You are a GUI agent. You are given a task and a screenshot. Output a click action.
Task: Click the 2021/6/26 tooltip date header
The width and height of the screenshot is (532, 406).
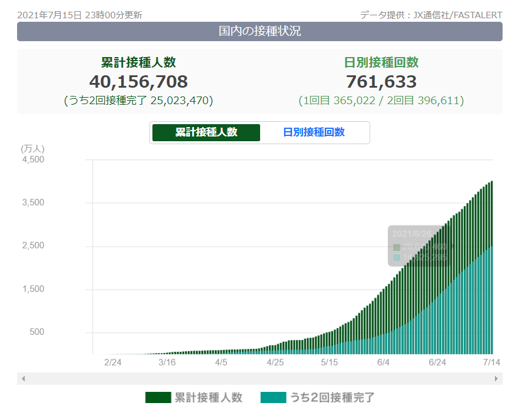click(x=413, y=234)
